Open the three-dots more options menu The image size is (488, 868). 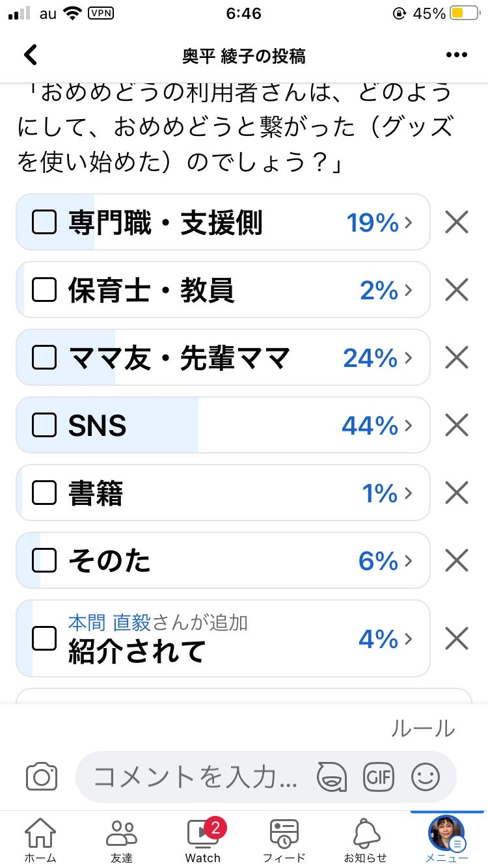(x=456, y=55)
